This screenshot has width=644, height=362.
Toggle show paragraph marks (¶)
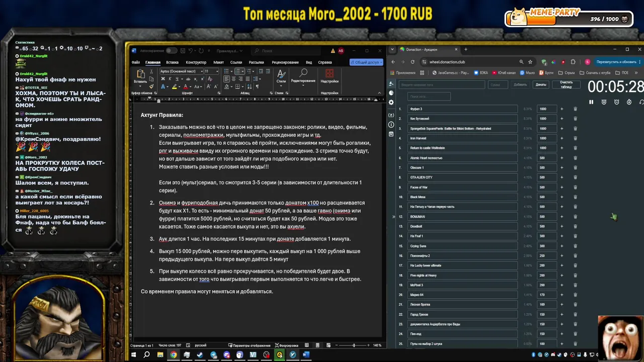257,86
